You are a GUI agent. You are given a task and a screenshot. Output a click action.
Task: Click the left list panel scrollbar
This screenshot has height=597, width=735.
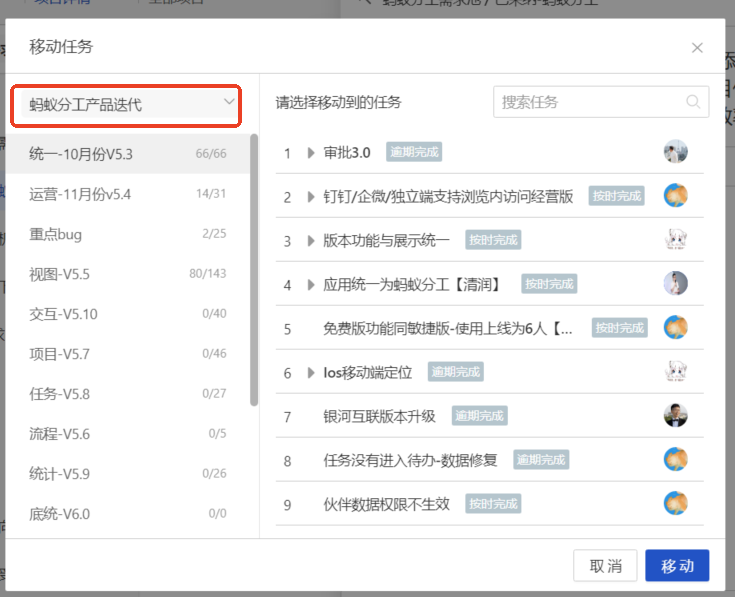click(254, 270)
